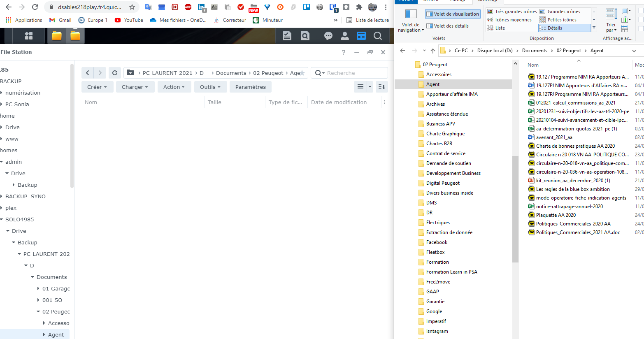644x339 pixels.
Task: Toggle the Volet de visualisation pane
Action: pyautogui.click(x=453, y=14)
